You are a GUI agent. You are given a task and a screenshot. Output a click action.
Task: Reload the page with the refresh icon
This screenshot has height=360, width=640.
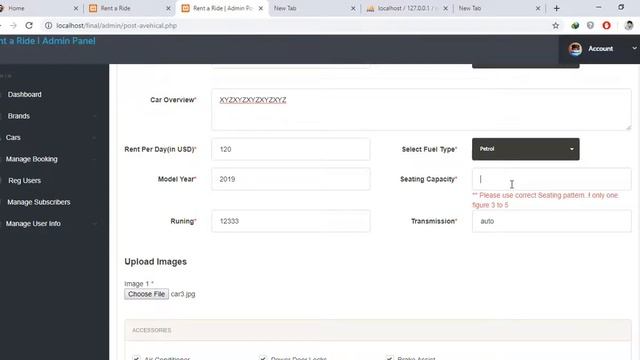click(x=29, y=25)
